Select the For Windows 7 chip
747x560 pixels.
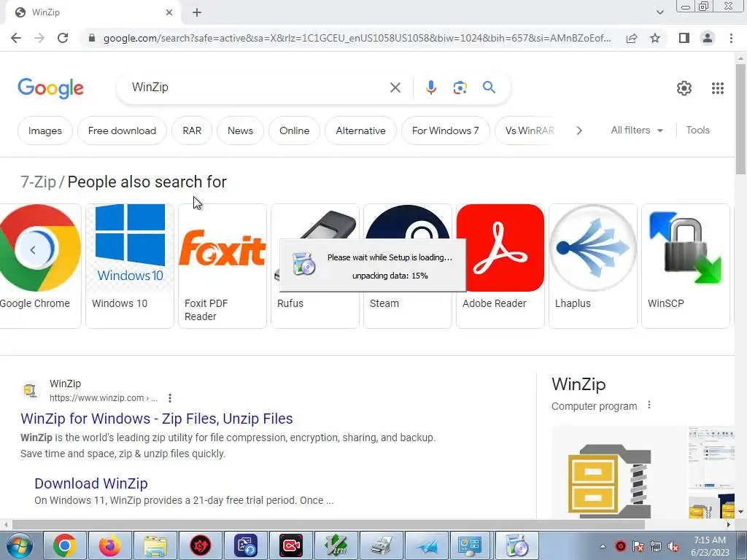click(446, 131)
